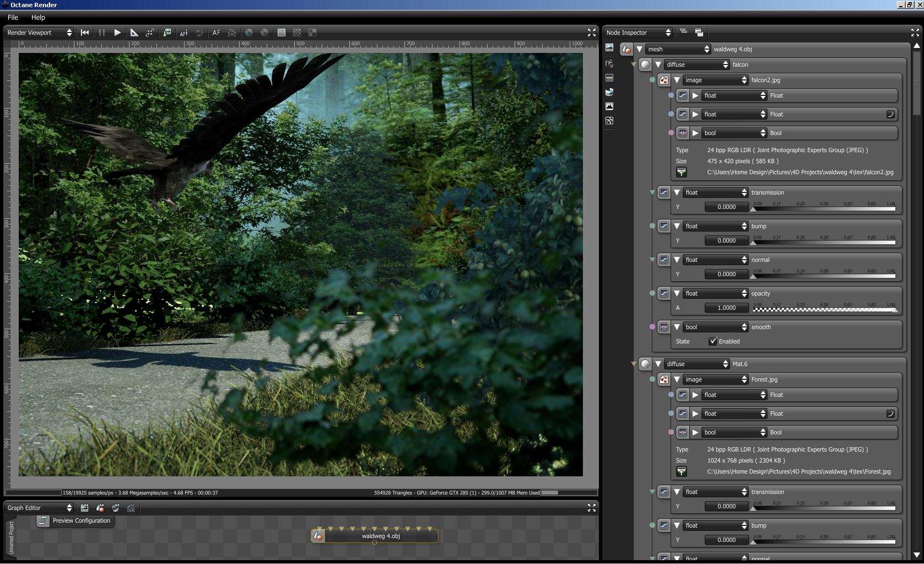Click the large checker alpha icon in viewport toolbar
This screenshot has width=924, height=564.
pos(312,33)
